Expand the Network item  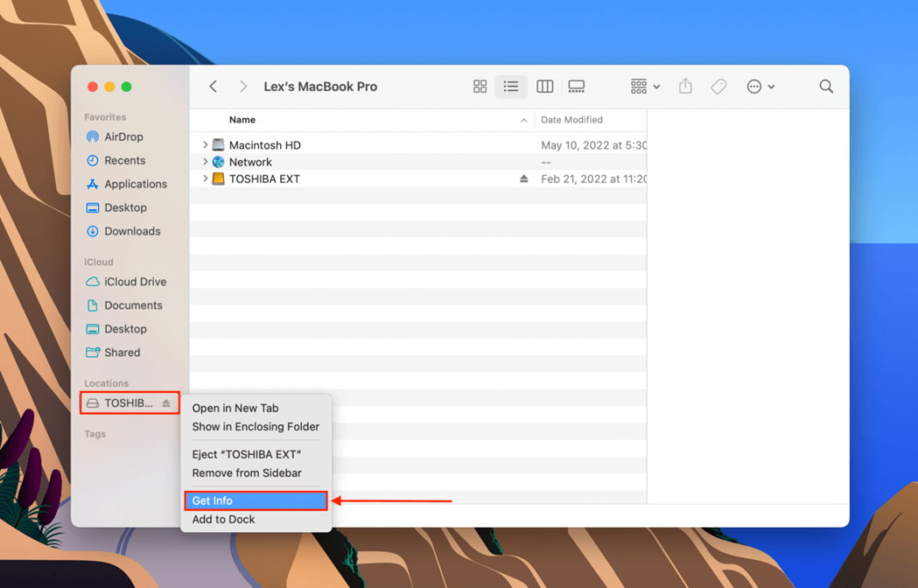pyautogui.click(x=205, y=162)
